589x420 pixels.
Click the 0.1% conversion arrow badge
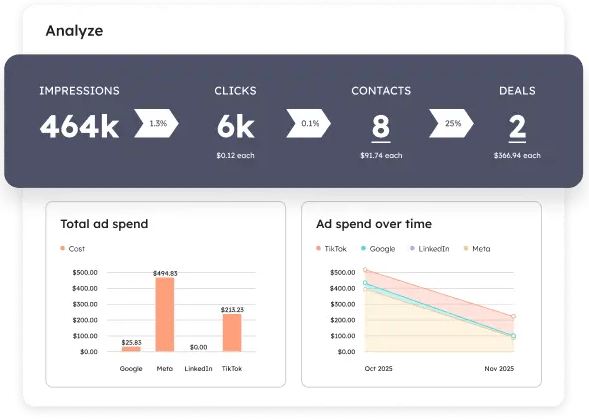[x=308, y=123]
